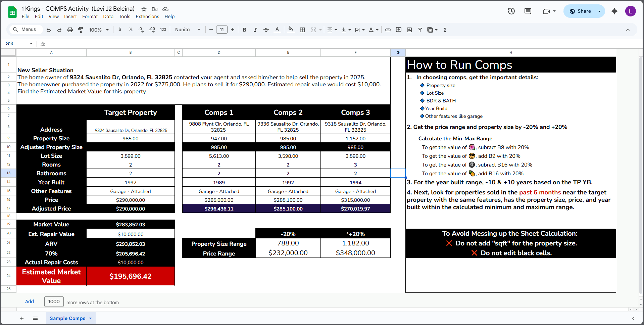644x325 pixels.
Task: Pick a cell fill color
Action: click(x=291, y=30)
